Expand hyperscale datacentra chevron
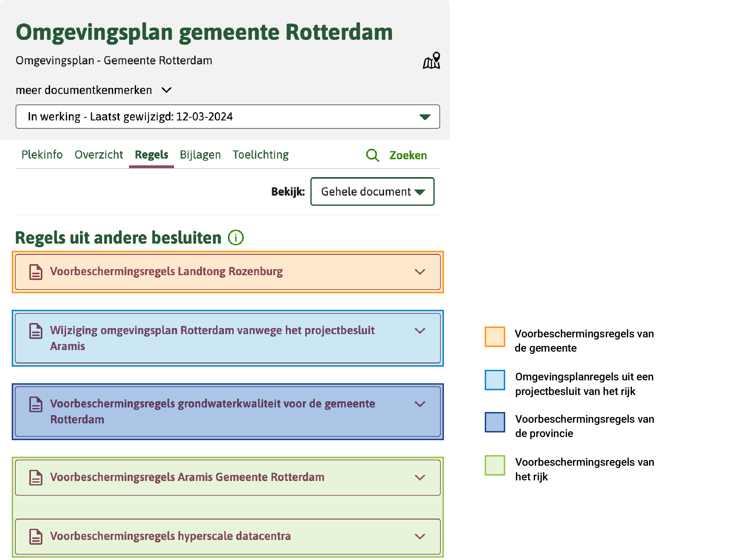 click(x=420, y=537)
